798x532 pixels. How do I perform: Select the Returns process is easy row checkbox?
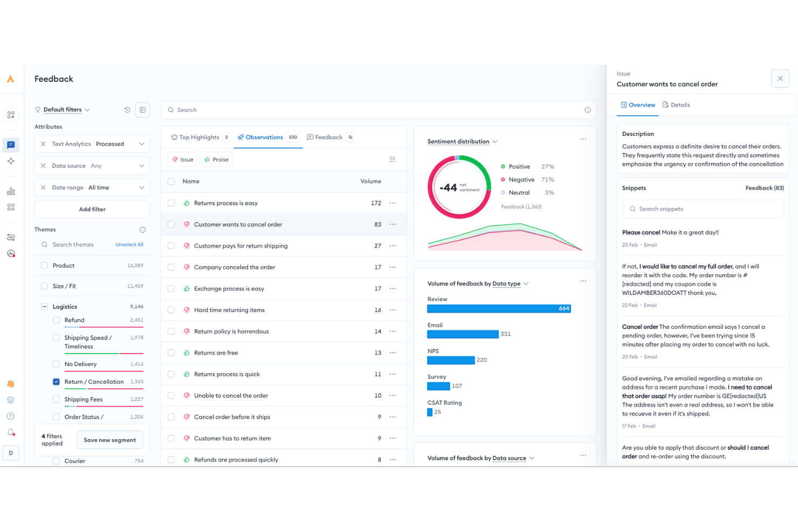coord(171,203)
